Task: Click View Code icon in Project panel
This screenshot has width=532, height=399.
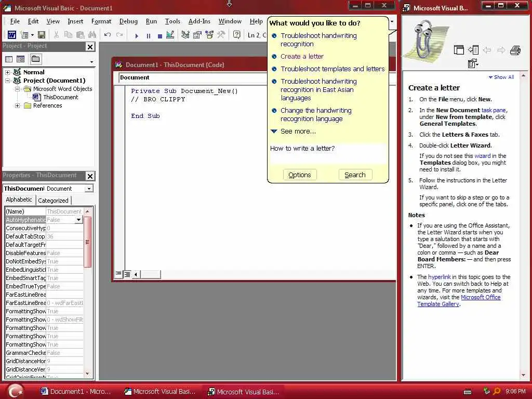Action: pyautogui.click(x=9, y=59)
